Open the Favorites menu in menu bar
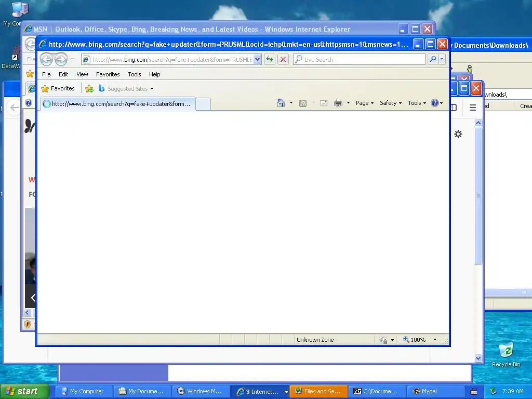 [108, 74]
